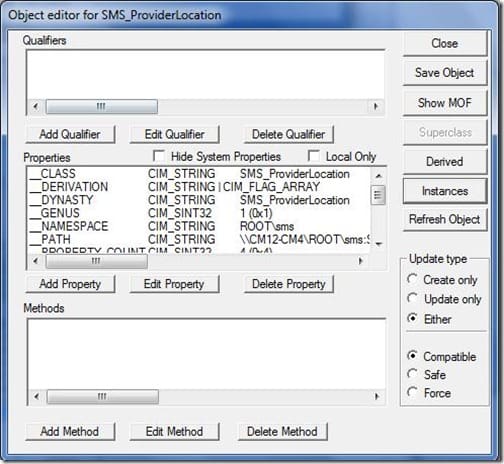Open the Show MOF view
Viewport: 504px width, 464px height.
pyautogui.click(x=445, y=103)
